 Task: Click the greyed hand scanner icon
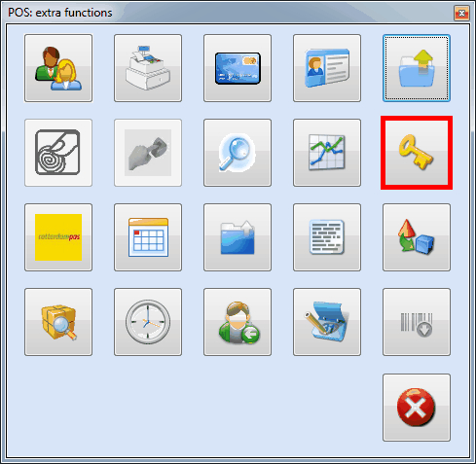(148, 153)
